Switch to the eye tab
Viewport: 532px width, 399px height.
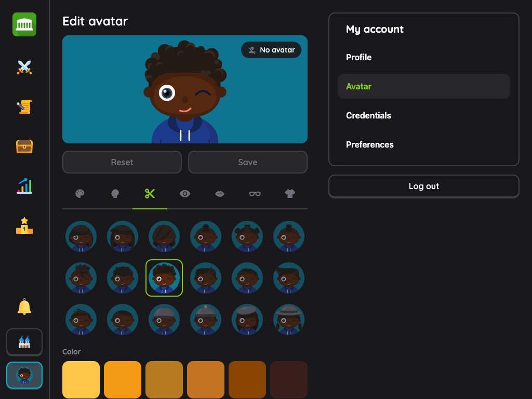click(185, 194)
